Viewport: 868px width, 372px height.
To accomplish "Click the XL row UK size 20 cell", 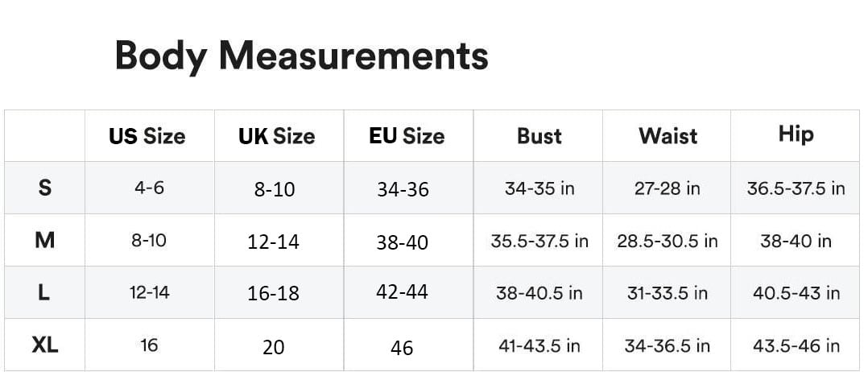I will 273,347.
